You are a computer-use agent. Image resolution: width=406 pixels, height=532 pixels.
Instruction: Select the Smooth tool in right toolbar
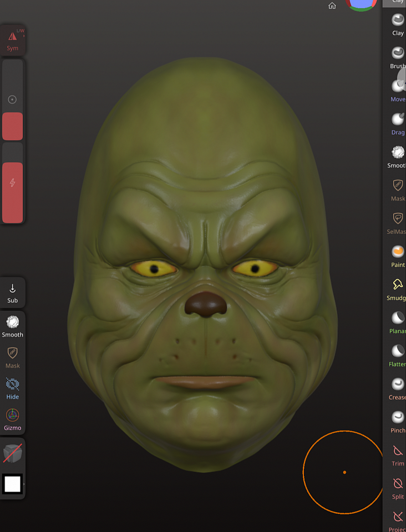tap(398, 156)
